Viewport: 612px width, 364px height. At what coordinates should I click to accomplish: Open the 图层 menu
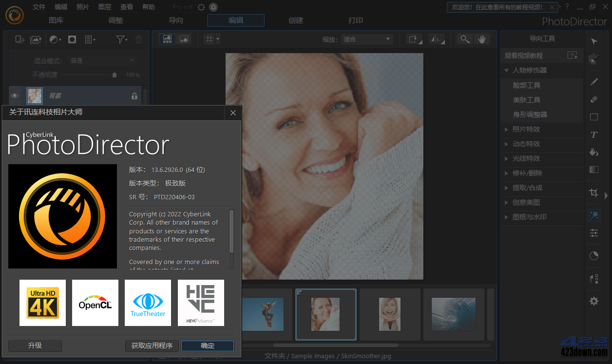pos(105,7)
